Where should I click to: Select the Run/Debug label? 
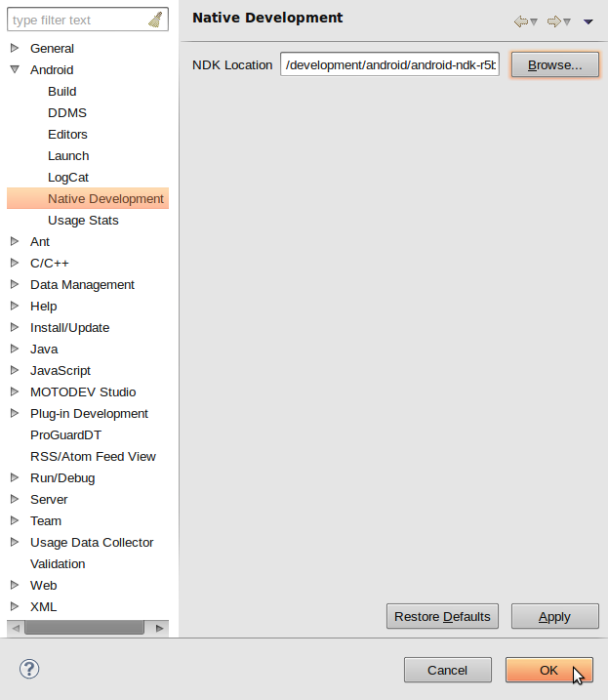point(62,477)
